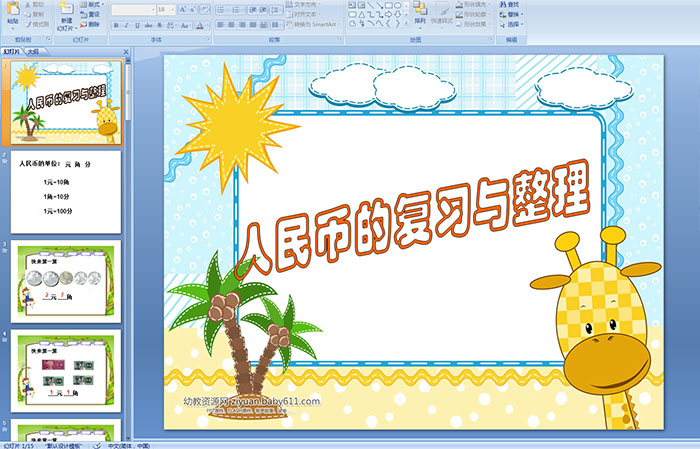Click the clear formatting eraser icon
The image size is (700, 449).
[205, 9]
